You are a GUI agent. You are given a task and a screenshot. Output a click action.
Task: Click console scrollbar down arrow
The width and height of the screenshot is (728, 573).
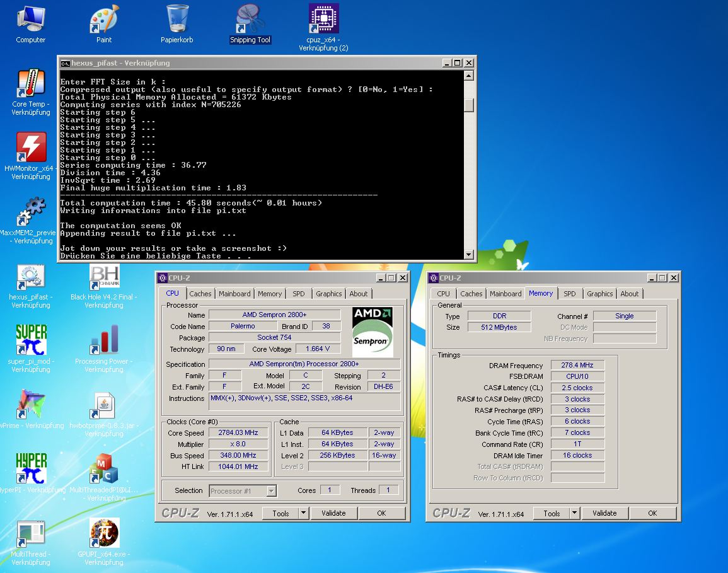tap(468, 255)
